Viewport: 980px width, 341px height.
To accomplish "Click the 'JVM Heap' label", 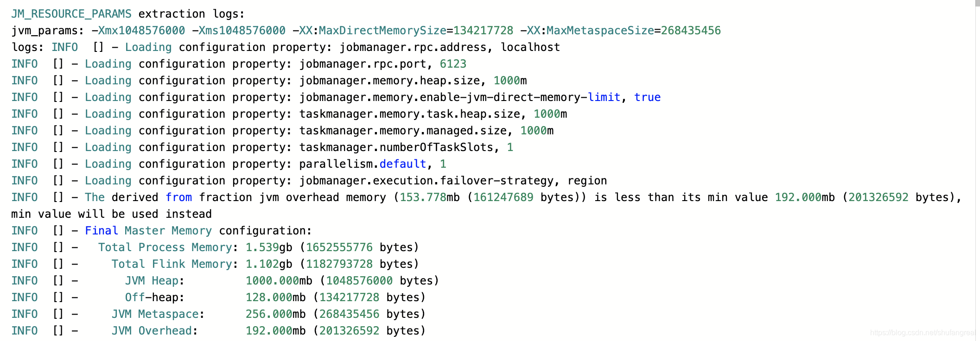I will click(152, 281).
